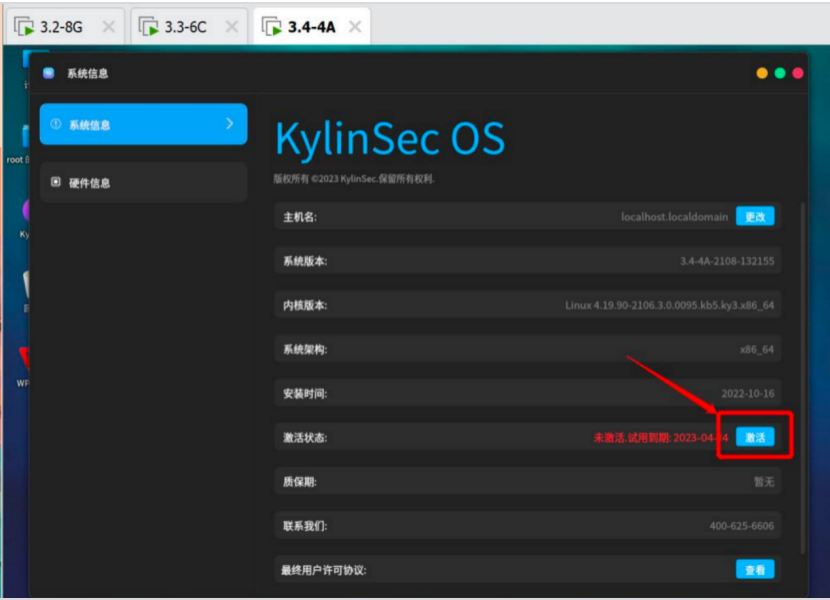Click the 暂无 warranty value
The width and height of the screenshot is (830, 600).
pos(764,482)
